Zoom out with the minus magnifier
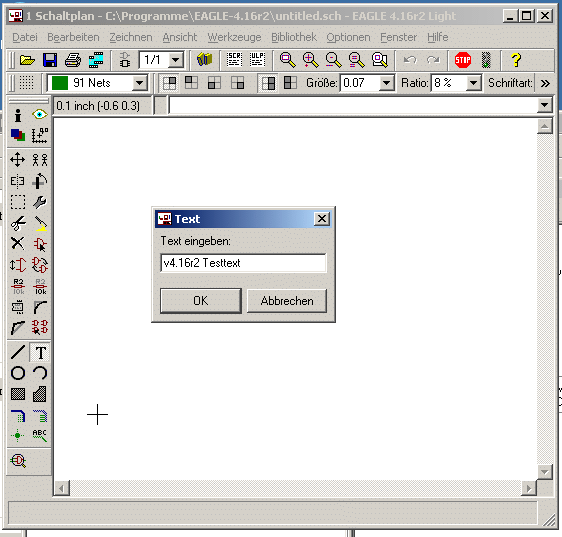This screenshot has width=562, height=537. pos(333,60)
